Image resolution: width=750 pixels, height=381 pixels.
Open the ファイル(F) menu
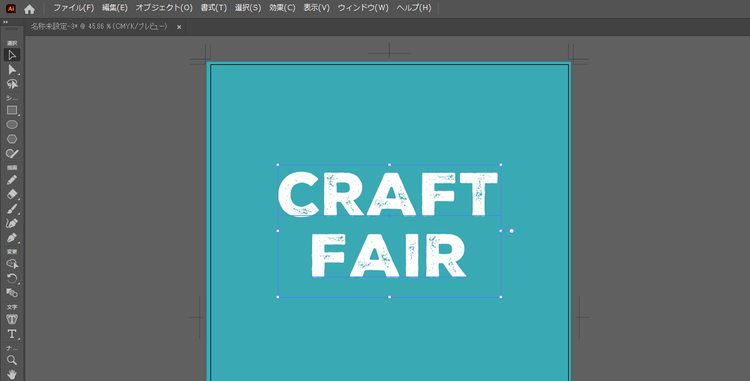[x=74, y=8]
